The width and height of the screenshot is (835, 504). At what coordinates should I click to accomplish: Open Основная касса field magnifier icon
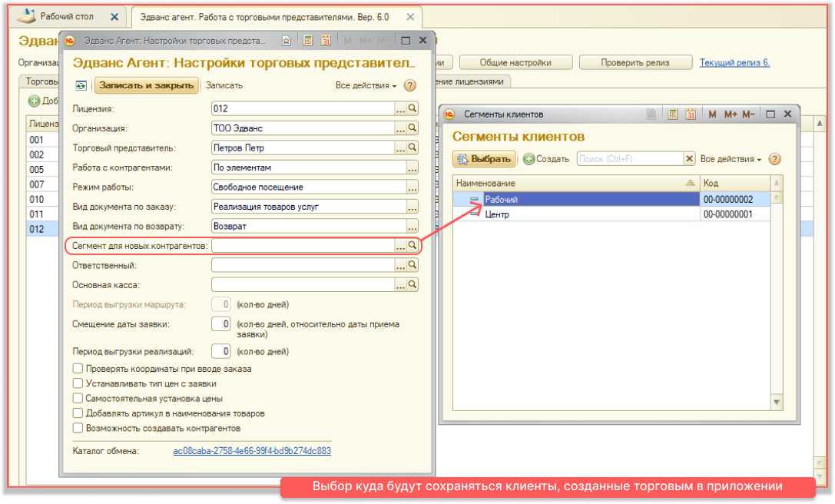click(413, 285)
